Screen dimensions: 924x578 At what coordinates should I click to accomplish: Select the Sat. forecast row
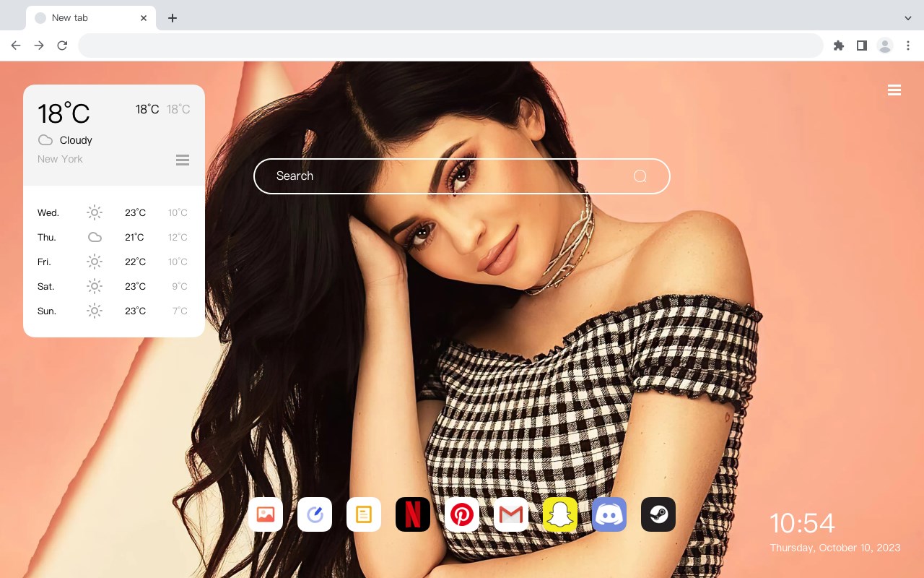point(114,286)
